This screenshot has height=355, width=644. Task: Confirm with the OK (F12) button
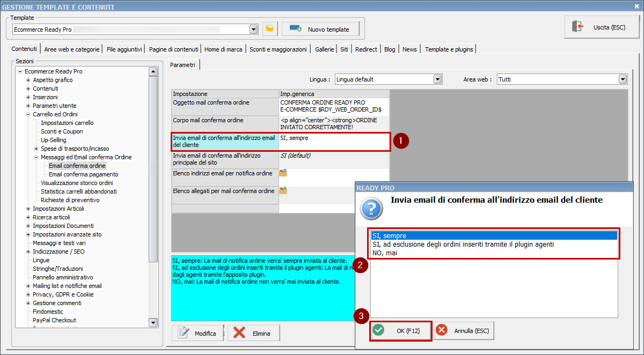400,330
